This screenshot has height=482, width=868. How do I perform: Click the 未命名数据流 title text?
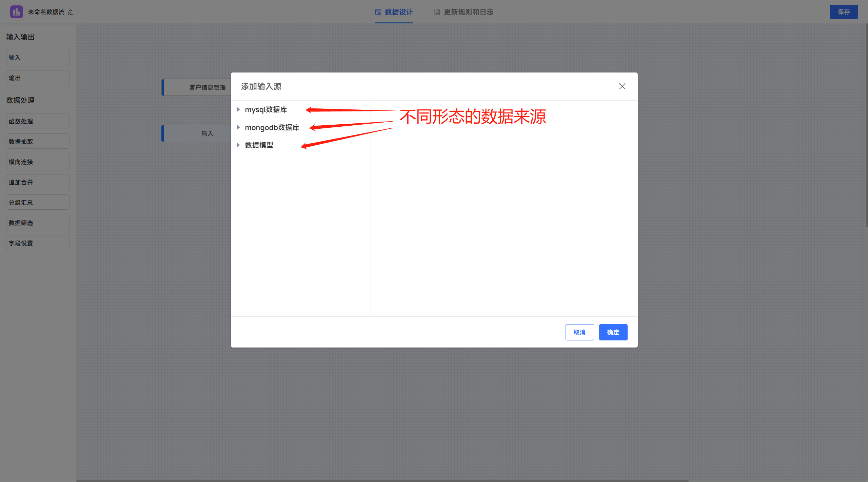46,12
